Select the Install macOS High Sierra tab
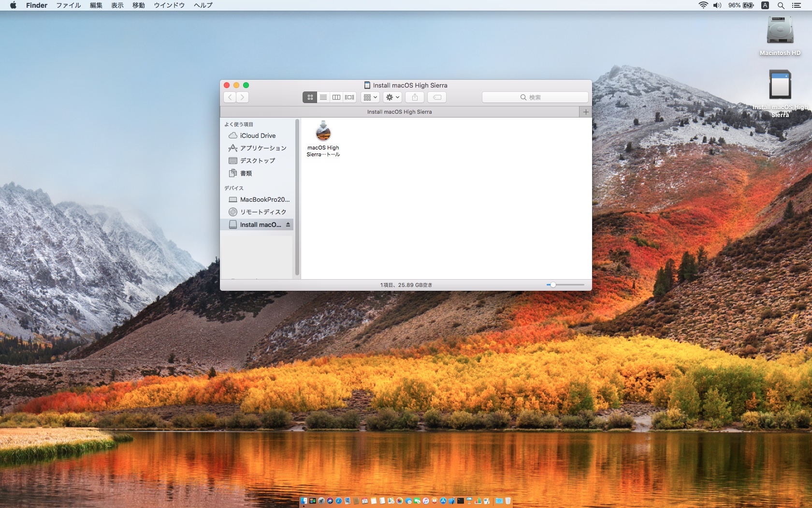 point(400,112)
